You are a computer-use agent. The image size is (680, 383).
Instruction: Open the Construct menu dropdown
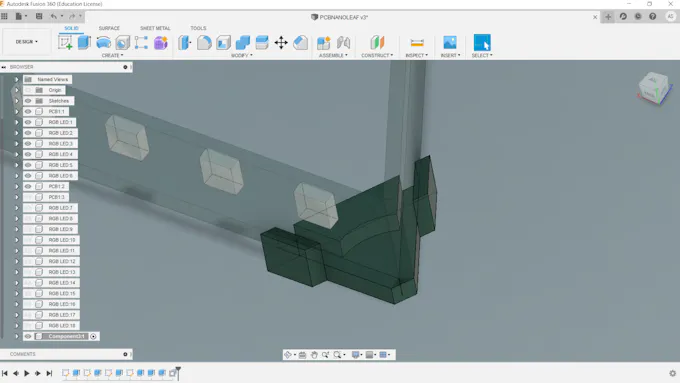[377, 56]
